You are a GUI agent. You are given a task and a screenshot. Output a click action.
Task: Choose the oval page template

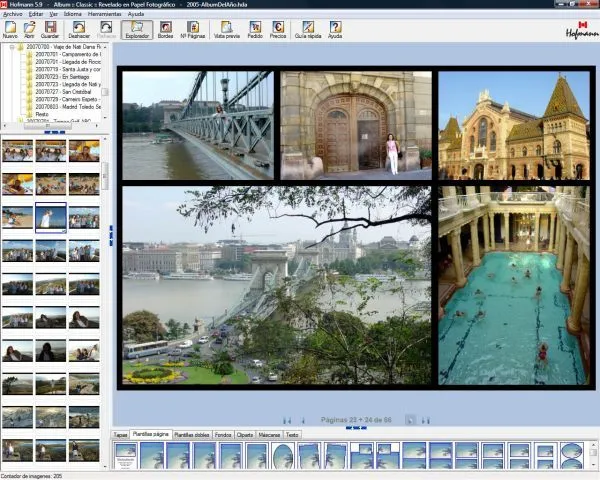283,456
